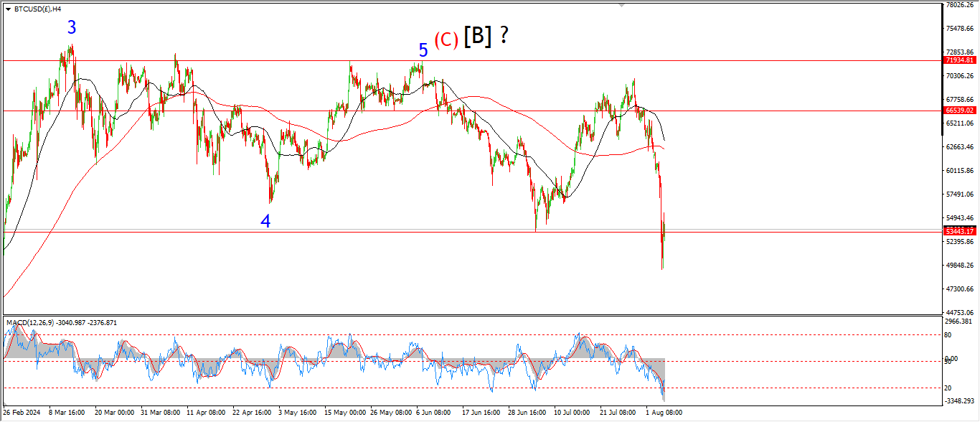Click the 17 Jun 16:00 time label
Viewport: 980px width, 422px height.
click(x=482, y=413)
